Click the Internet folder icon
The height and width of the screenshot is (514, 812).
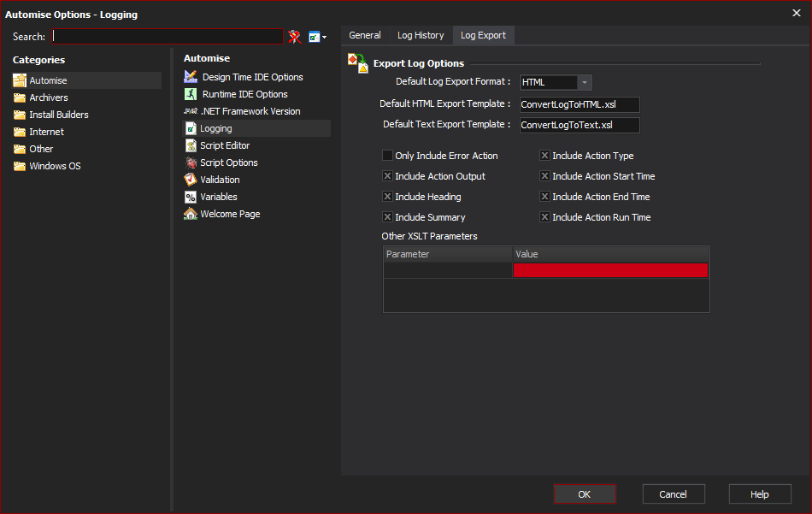(x=20, y=132)
